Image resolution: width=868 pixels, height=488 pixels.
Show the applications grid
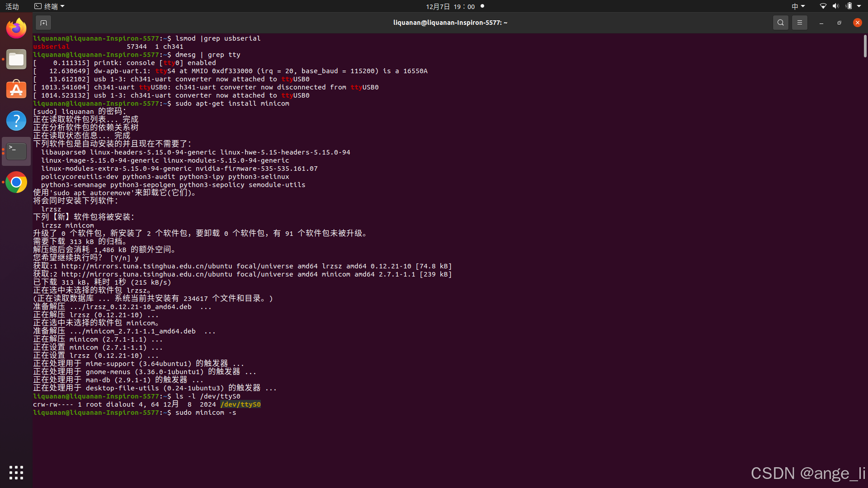pos(16,473)
